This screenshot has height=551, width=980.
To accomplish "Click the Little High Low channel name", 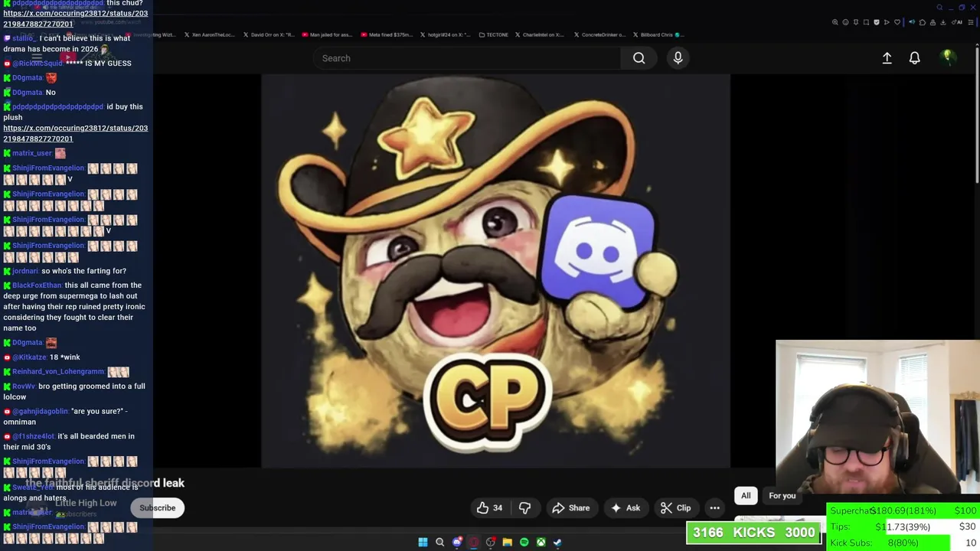I will [86, 503].
